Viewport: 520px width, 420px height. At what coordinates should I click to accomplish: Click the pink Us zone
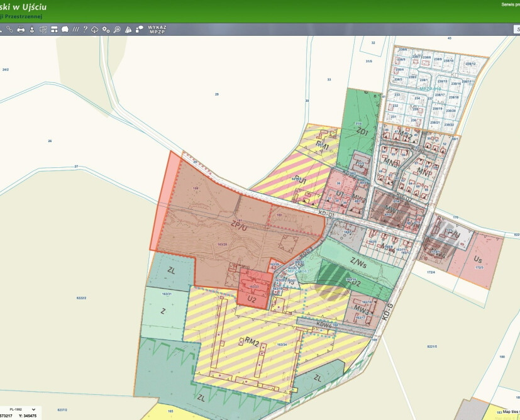477,259
